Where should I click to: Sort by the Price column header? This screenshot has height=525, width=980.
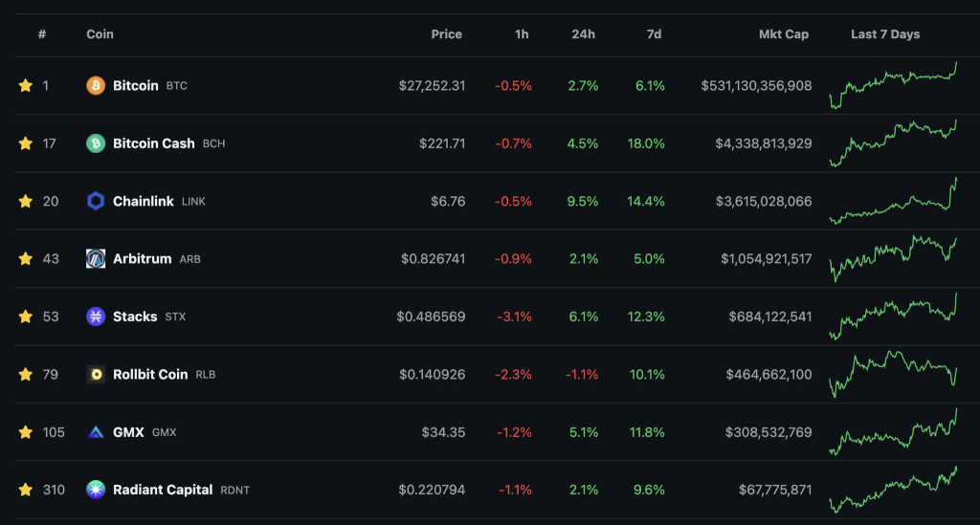447,34
